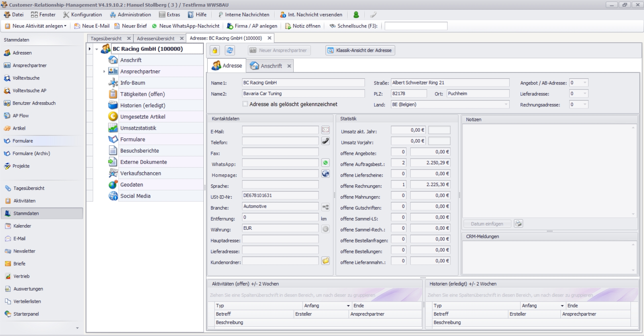Open the Rechnungsadresse dropdown
This screenshot has height=336, width=644.
[585, 105]
